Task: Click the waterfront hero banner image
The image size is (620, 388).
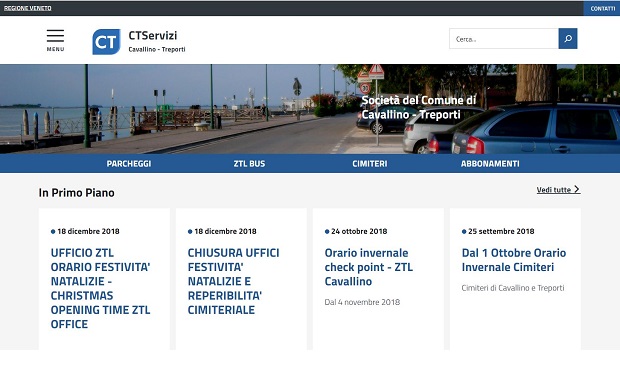Action: point(310,109)
